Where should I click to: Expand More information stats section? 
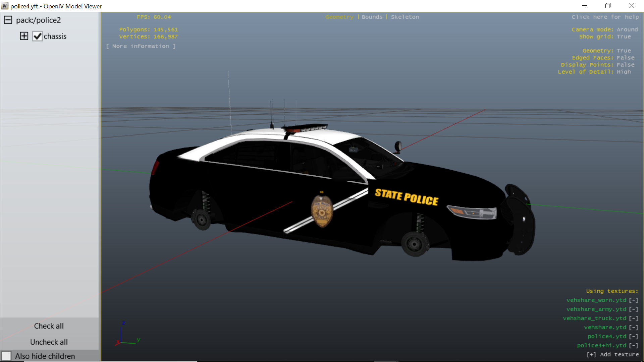pyautogui.click(x=141, y=46)
